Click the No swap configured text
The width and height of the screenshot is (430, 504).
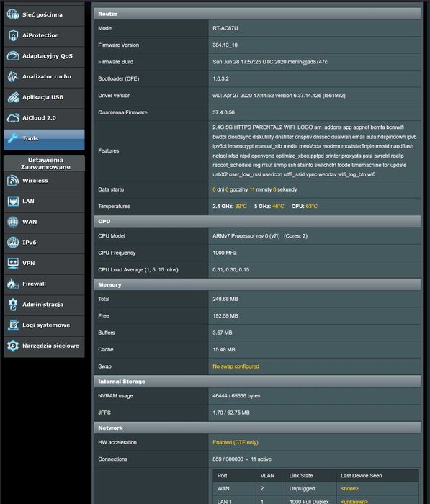click(236, 366)
